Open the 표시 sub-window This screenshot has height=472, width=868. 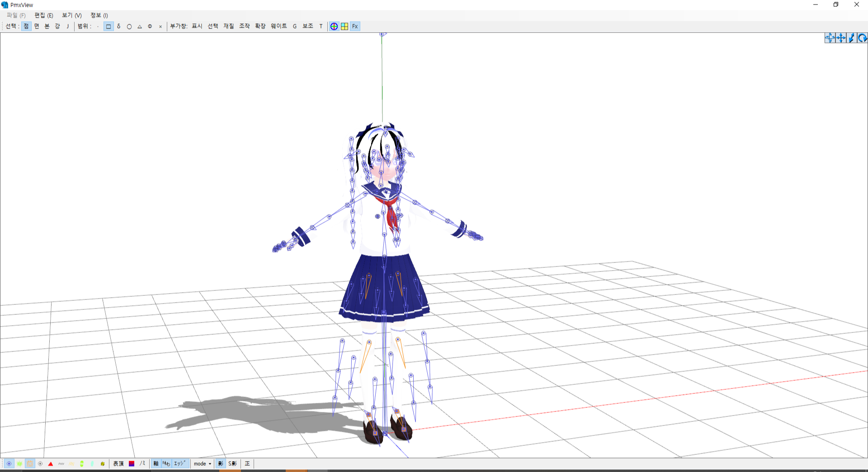click(x=197, y=26)
